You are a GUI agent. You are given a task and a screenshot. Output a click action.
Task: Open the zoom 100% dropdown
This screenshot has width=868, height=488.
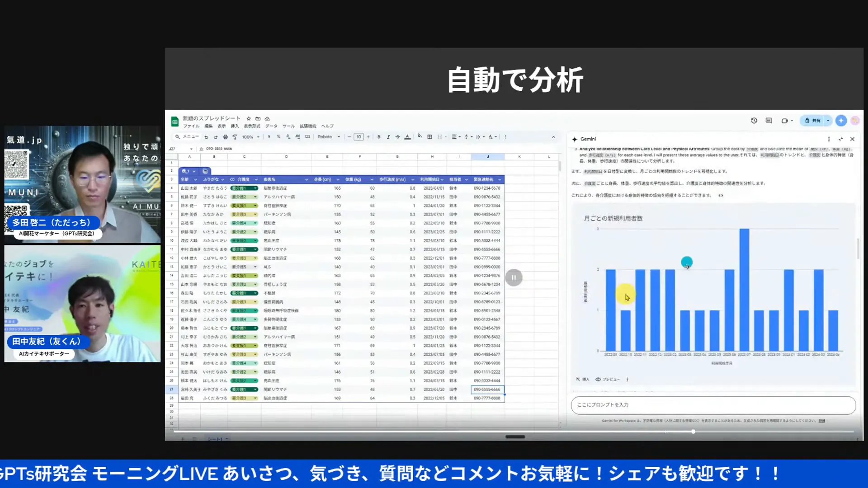pyautogui.click(x=251, y=137)
